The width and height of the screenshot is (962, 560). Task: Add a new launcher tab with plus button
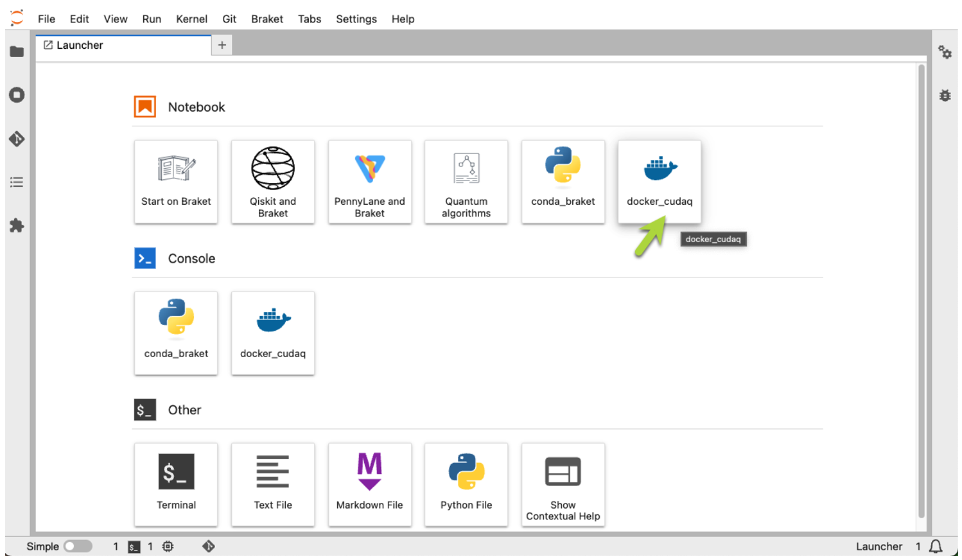(x=222, y=45)
